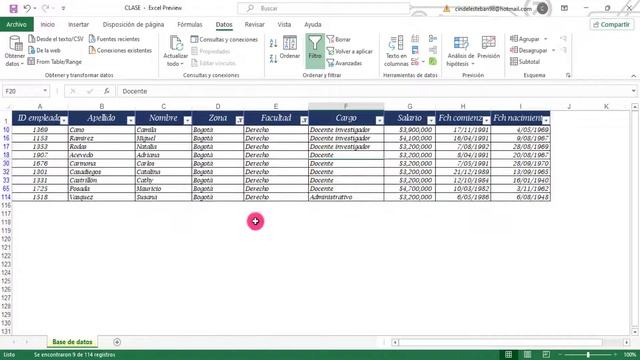640x360 pixels.
Task: Open ID empleado filter dropdown
Action: pos(64,120)
